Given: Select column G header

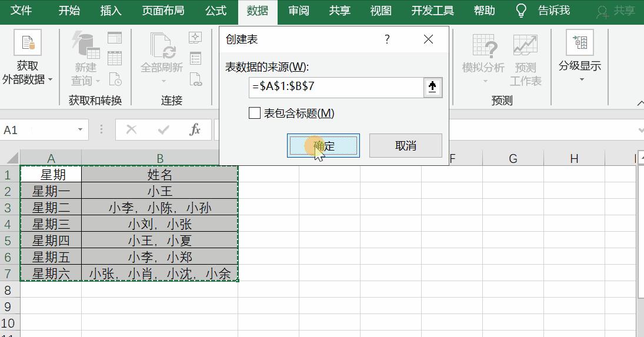Looking at the screenshot, I should (513, 158).
